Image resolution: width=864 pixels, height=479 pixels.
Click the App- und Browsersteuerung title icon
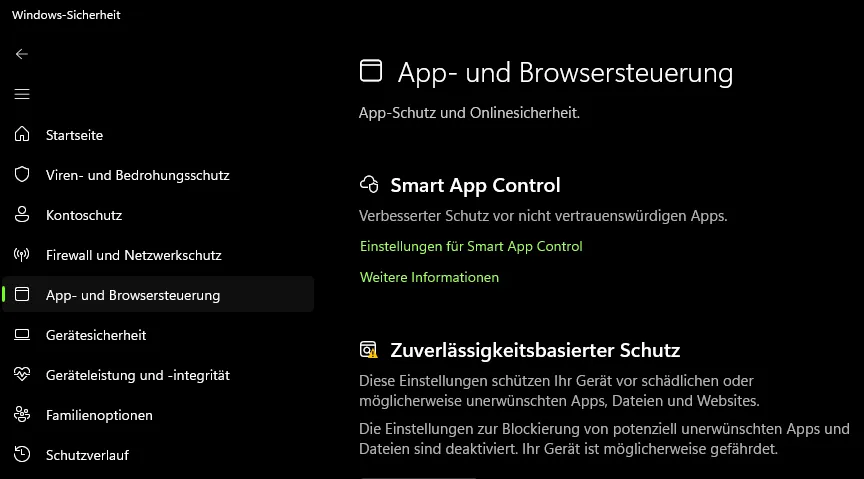coord(371,71)
